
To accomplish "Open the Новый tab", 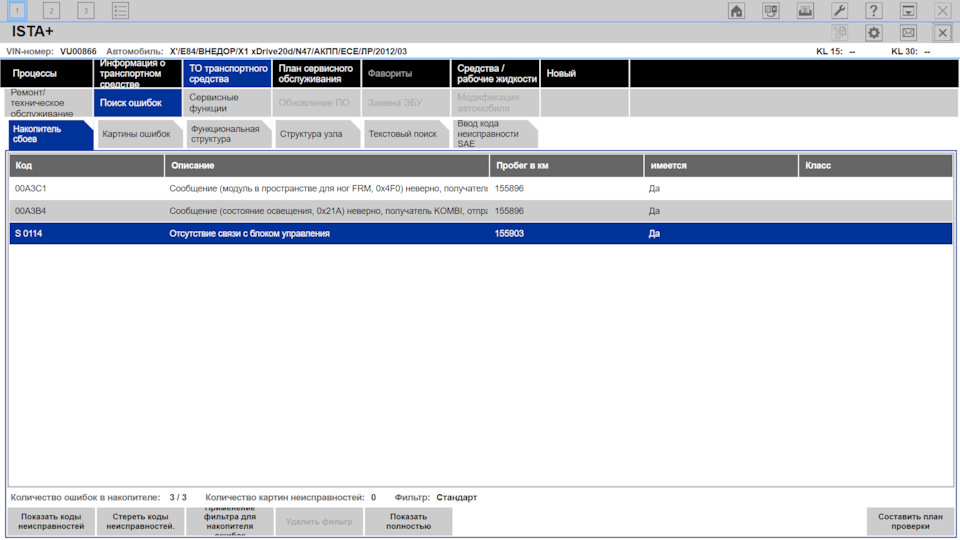I will (x=584, y=73).
